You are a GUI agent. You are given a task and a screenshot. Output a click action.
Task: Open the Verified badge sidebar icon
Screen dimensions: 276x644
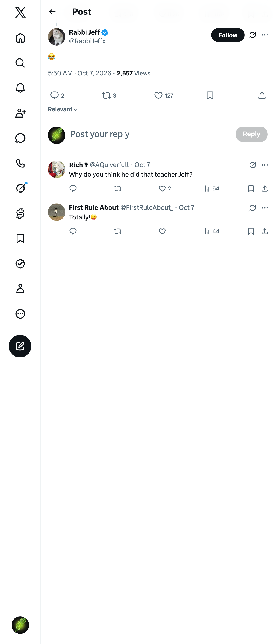[x=20, y=264]
